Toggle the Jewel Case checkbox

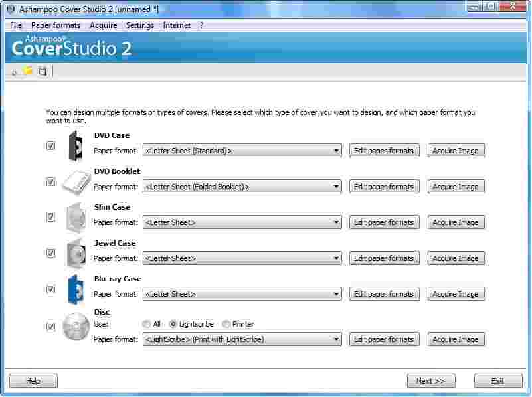pyautogui.click(x=50, y=253)
